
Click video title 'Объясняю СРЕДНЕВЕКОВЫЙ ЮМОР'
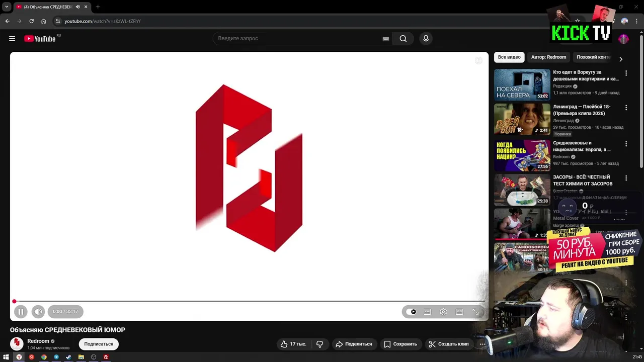coord(67,330)
